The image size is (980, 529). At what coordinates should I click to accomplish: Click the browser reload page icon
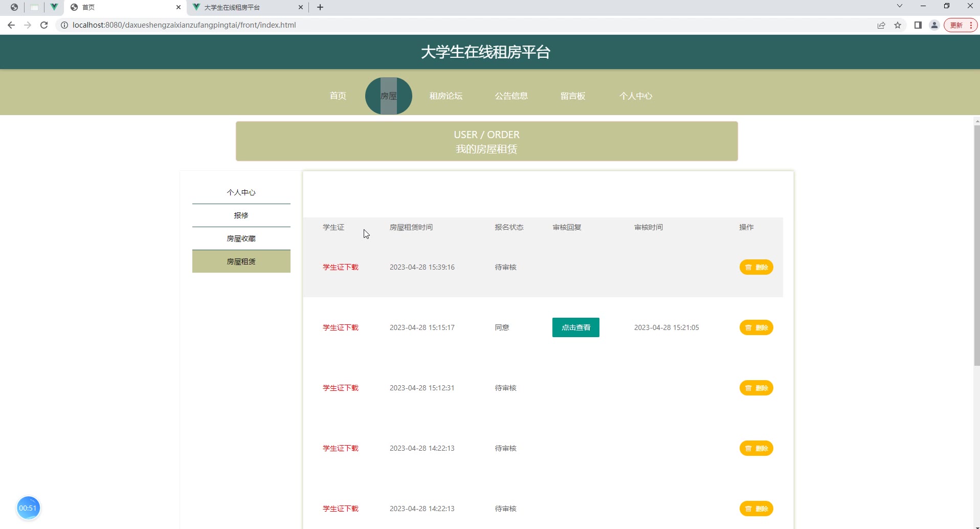(x=44, y=25)
